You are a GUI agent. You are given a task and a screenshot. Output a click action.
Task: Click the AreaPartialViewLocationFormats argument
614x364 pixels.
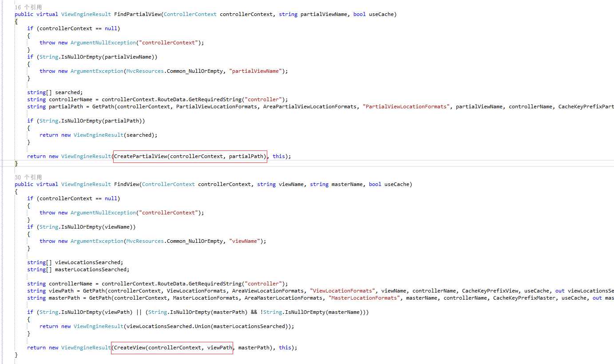point(310,107)
